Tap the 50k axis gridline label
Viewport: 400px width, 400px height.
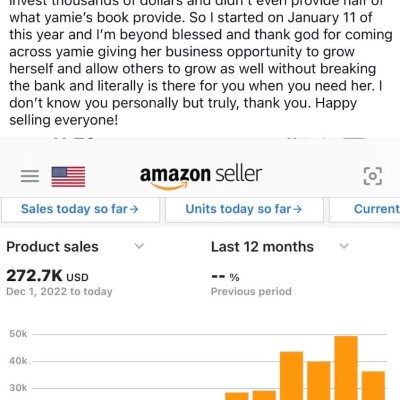18,334
